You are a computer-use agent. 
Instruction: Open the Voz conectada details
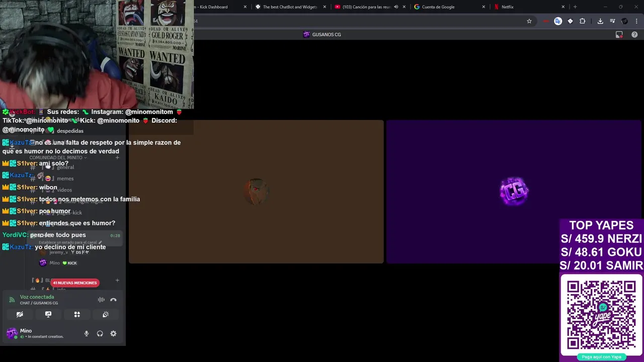[37, 297]
